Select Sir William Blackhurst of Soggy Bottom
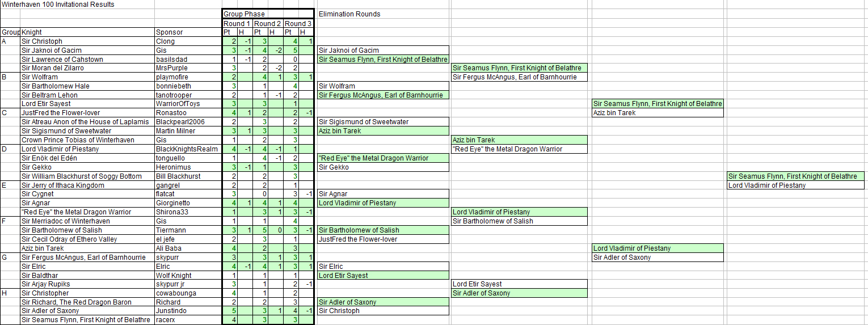 pyautogui.click(x=81, y=176)
